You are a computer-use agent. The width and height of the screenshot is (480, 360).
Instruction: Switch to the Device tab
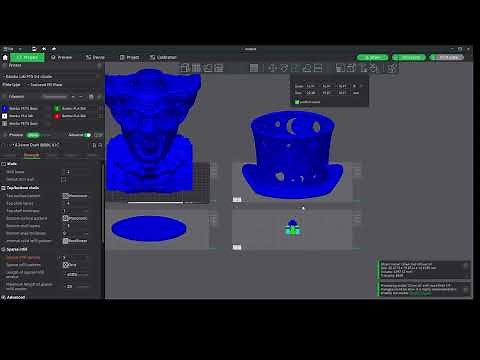pos(95,57)
